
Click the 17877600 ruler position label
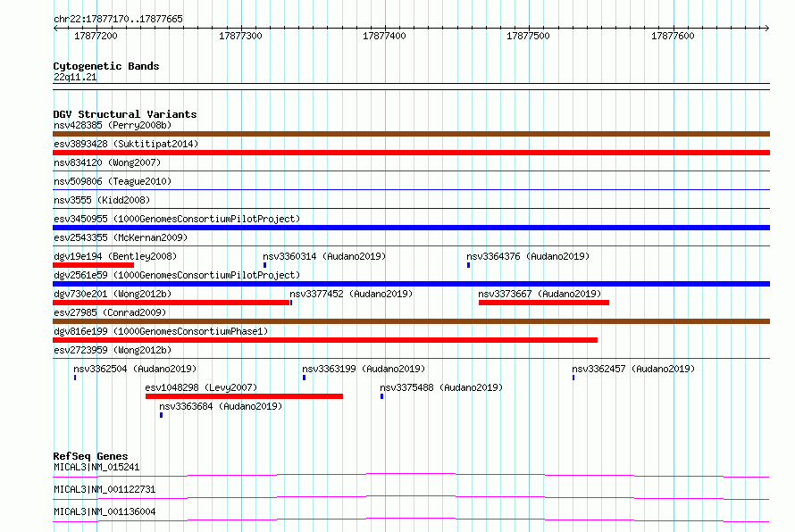673,36
